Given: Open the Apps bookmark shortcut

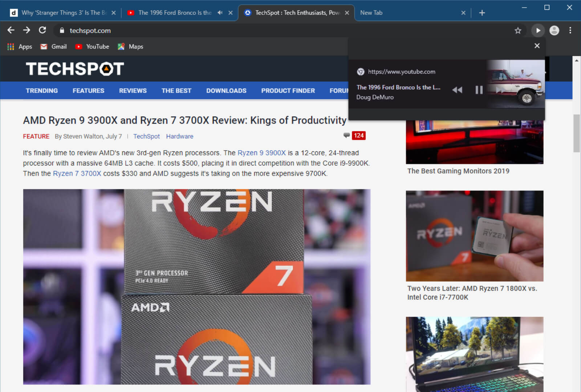Looking at the screenshot, I should click(20, 46).
